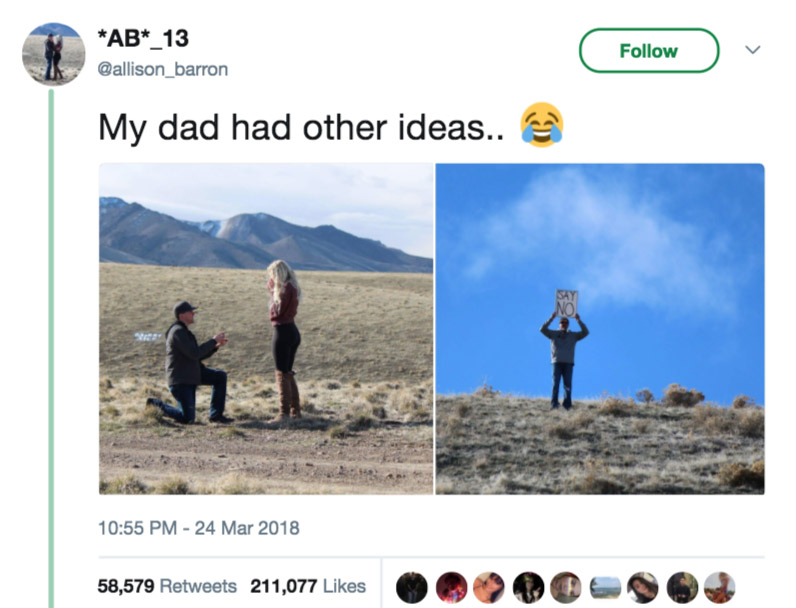Click the first liker avatar

tap(412, 587)
